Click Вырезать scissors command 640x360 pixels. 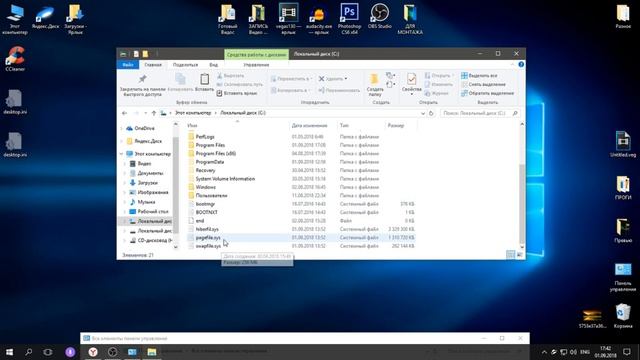click(231, 76)
